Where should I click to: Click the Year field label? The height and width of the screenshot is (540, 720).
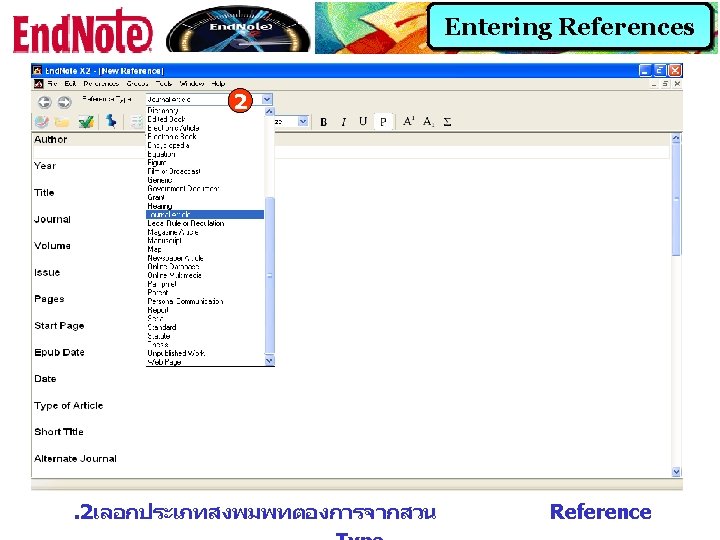click(45, 166)
